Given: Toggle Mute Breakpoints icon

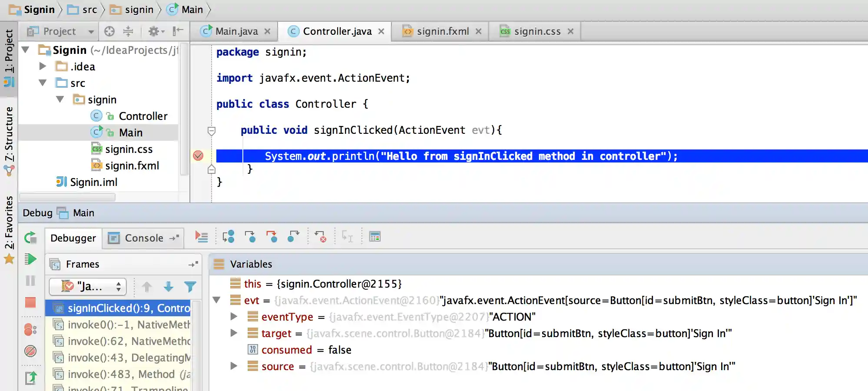Looking at the screenshot, I should click(30, 351).
